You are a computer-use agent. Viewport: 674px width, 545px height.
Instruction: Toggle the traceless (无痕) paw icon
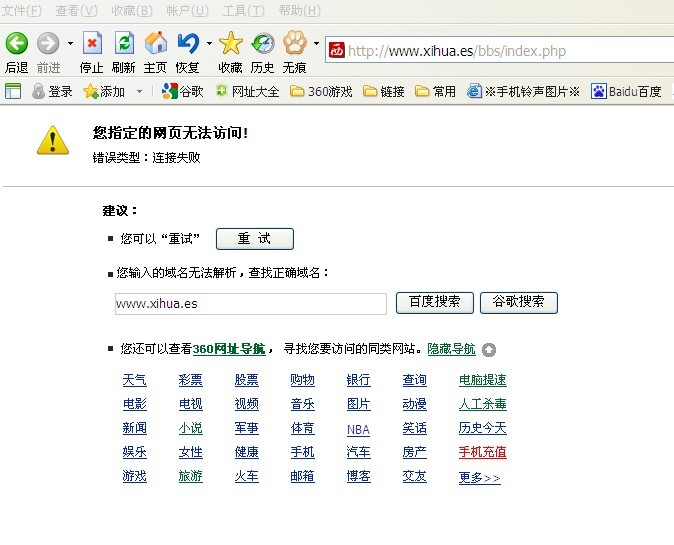pyautogui.click(x=295, y=44)
